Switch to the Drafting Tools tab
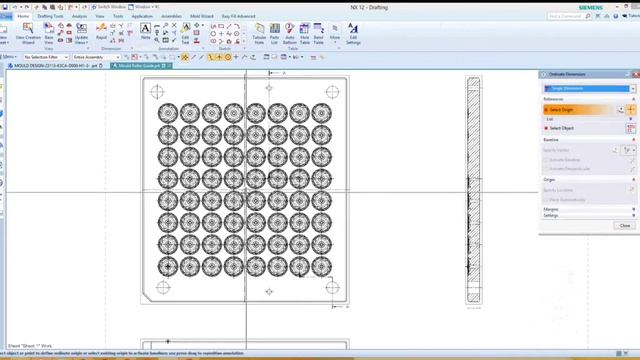Screen dimensions: 640x360 tap(50, 16)
